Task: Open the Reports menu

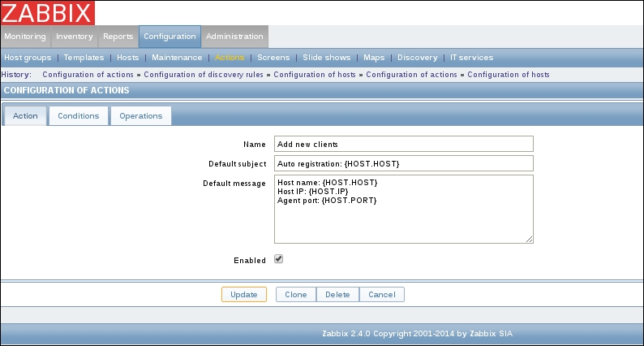Action: tap(118, 37)
